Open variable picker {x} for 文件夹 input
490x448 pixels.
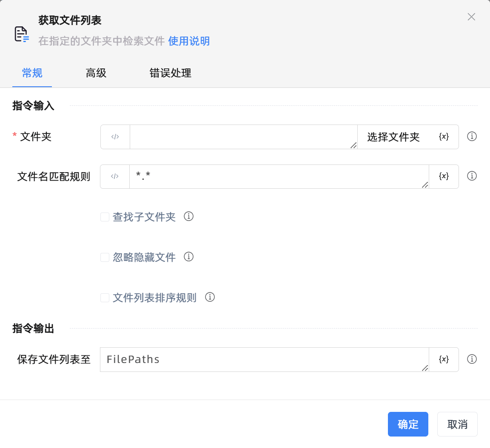click(x=444, y=136)
